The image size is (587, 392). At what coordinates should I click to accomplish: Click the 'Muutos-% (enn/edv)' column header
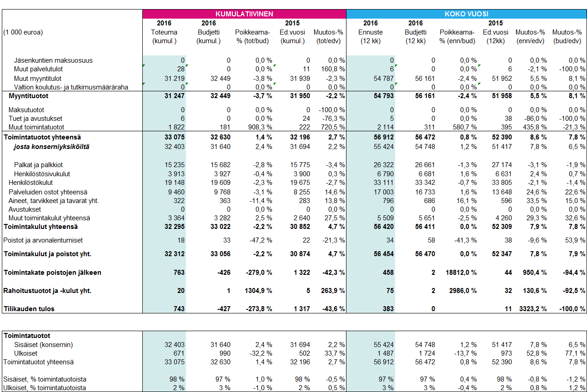[x=530, y=36]
